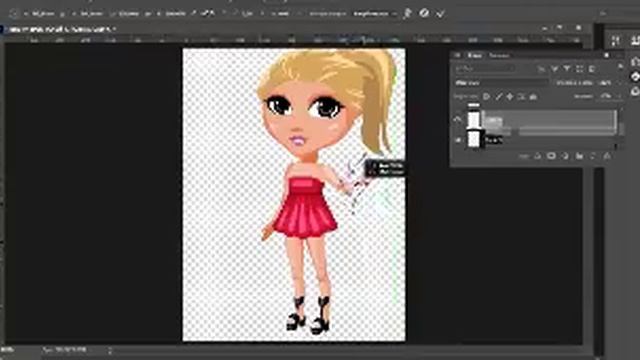Screen dimensions: 640x360
Task: Open the bottom icon in right dock column
Action: point(635,91)
